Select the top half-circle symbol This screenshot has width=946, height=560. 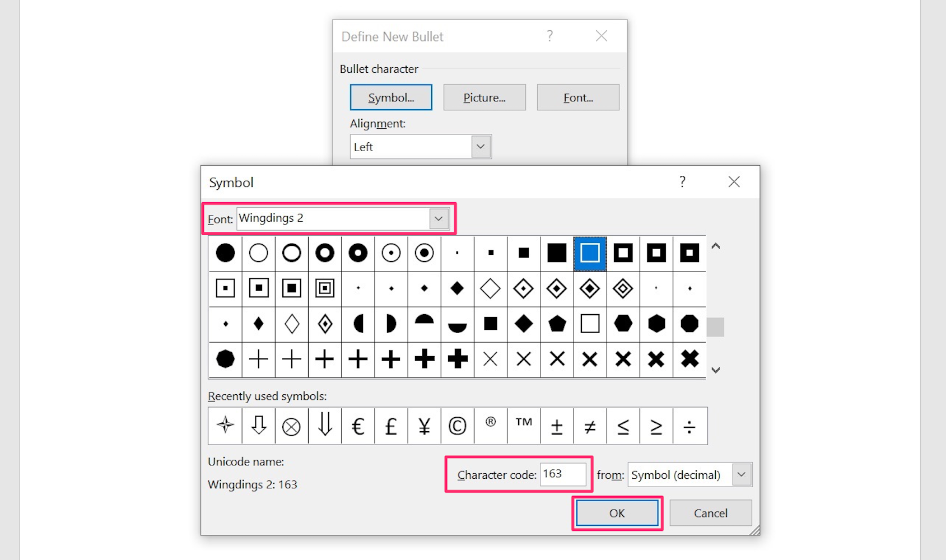(424, 324)
